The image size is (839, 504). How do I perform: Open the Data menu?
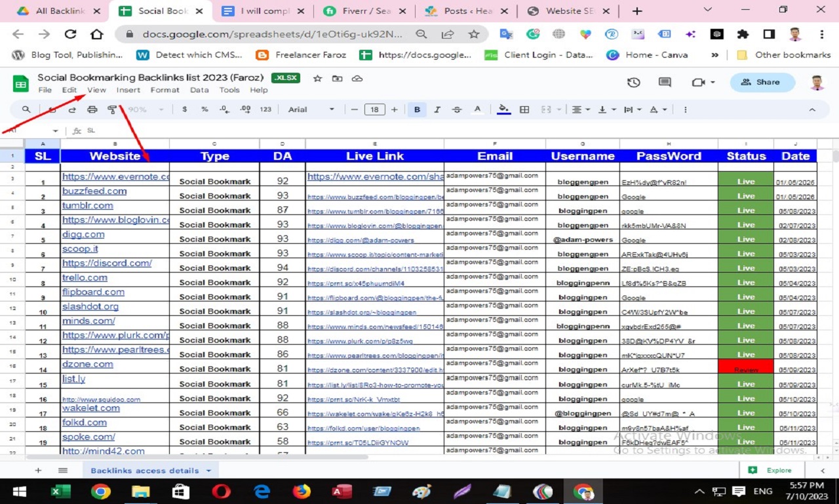[x=199, y=90]
